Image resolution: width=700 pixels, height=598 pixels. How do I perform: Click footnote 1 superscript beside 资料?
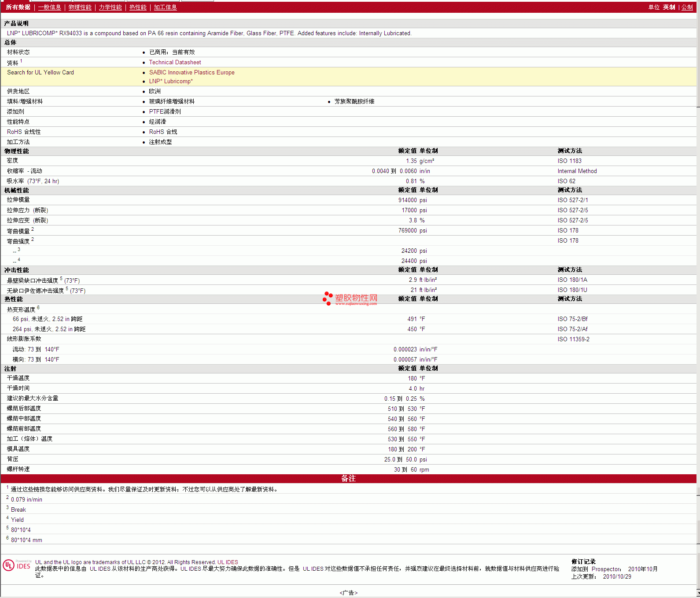point(21,61)
